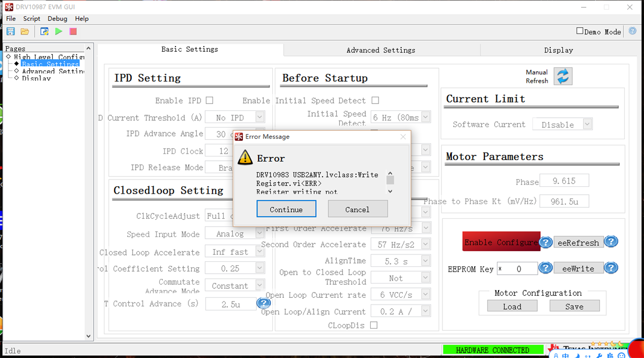
Task: Click the red Enable Configure button
Action: tap(501, 242)
